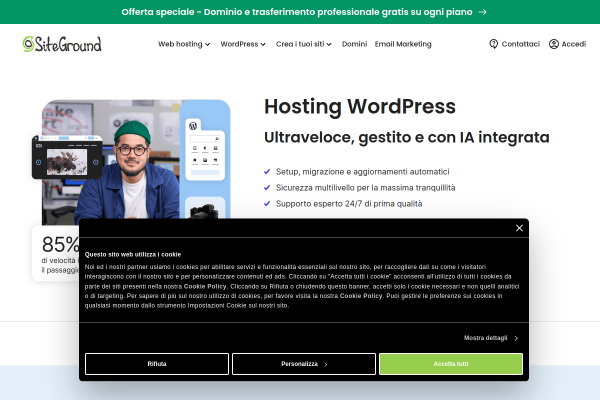Click the Personalizza cookie button
Screen dimensions: 600x400
304,364
